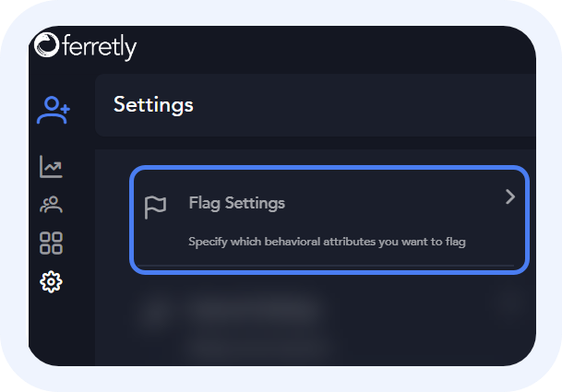Screen dimensions: 562x392
Task: Expand the blurred row's right-side arrow
Action: pos(508,303)
